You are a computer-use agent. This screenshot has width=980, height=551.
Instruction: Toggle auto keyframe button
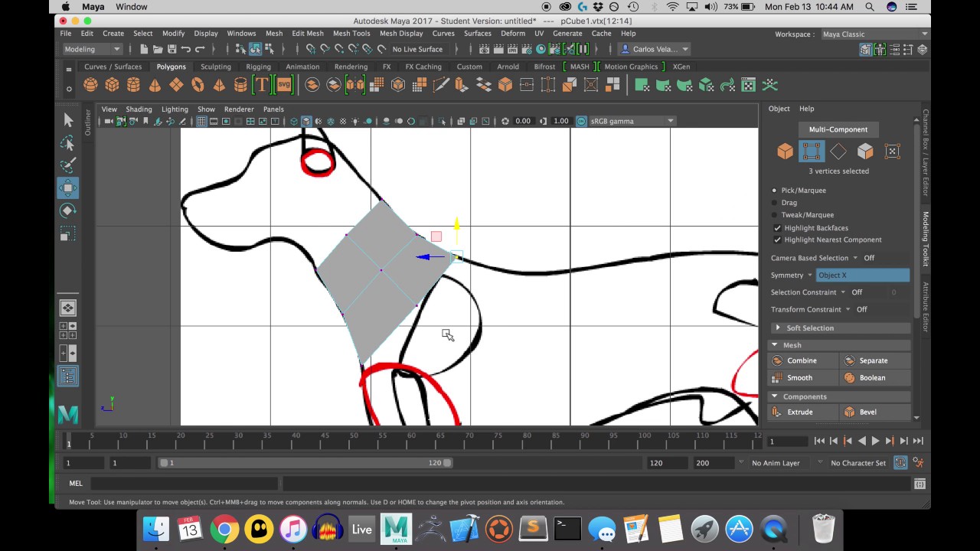tap(900, 463)
